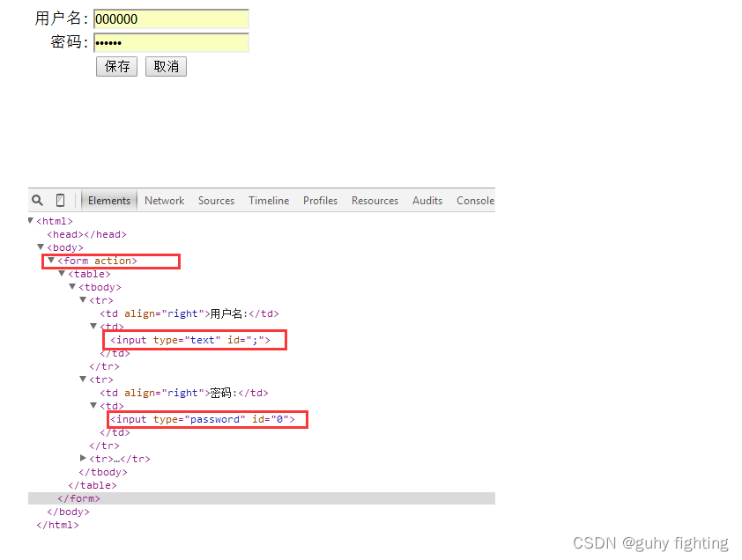Collapse the <form action> node arrow
742x560 pixels.
pyautogui.click(x=51, y=260)
